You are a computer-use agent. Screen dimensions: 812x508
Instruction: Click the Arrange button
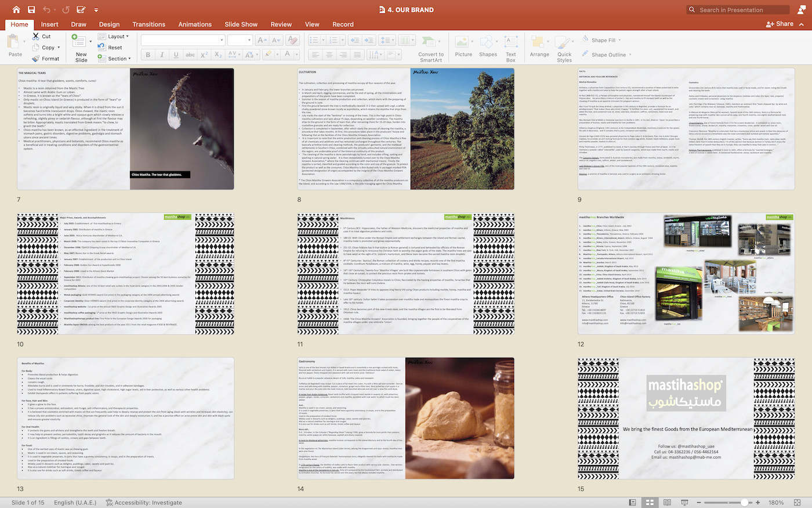[539, 47]
